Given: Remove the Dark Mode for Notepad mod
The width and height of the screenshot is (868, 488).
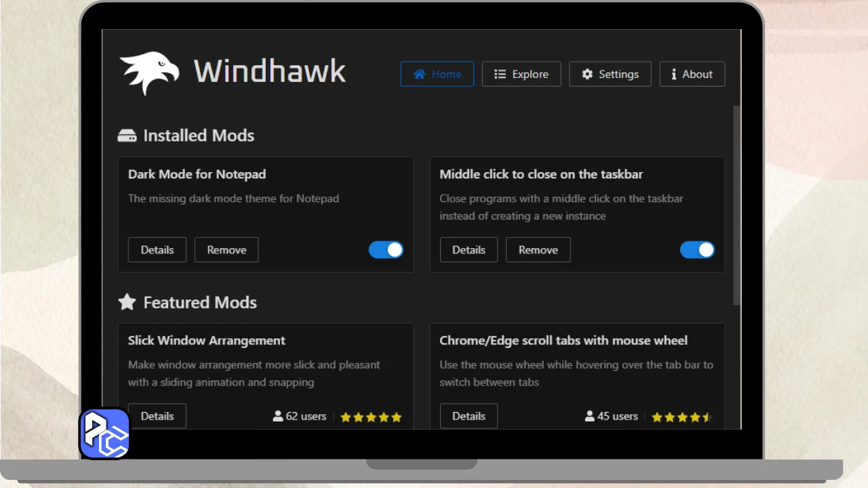Looking at the screenshot, I should (226, 249).
